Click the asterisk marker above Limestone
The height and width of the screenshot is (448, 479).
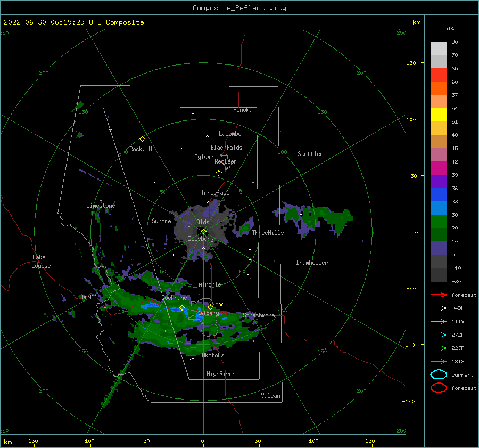pyautogui.click(x=101, y=201)
